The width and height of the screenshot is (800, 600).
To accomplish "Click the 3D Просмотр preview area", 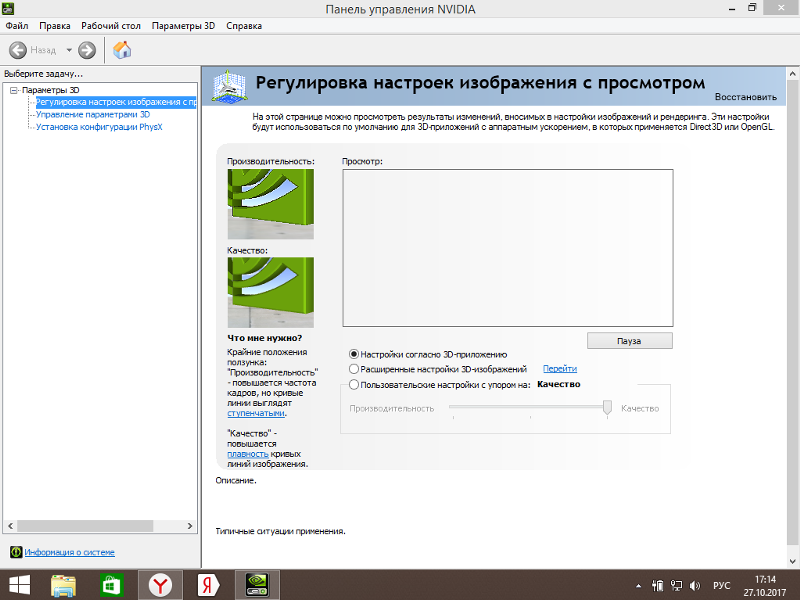I will point(508,248).
